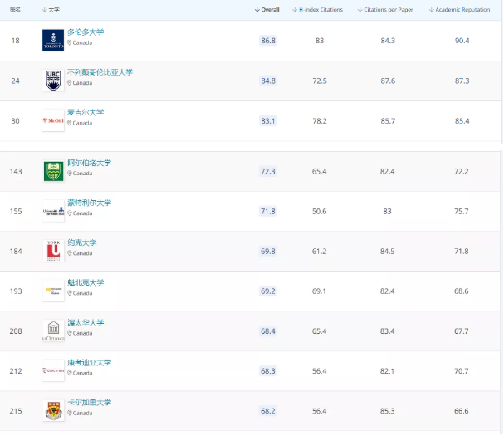The width and height of the screenshot is (504, 436).
Task: Click overall score 72.3
Action: 268,171
